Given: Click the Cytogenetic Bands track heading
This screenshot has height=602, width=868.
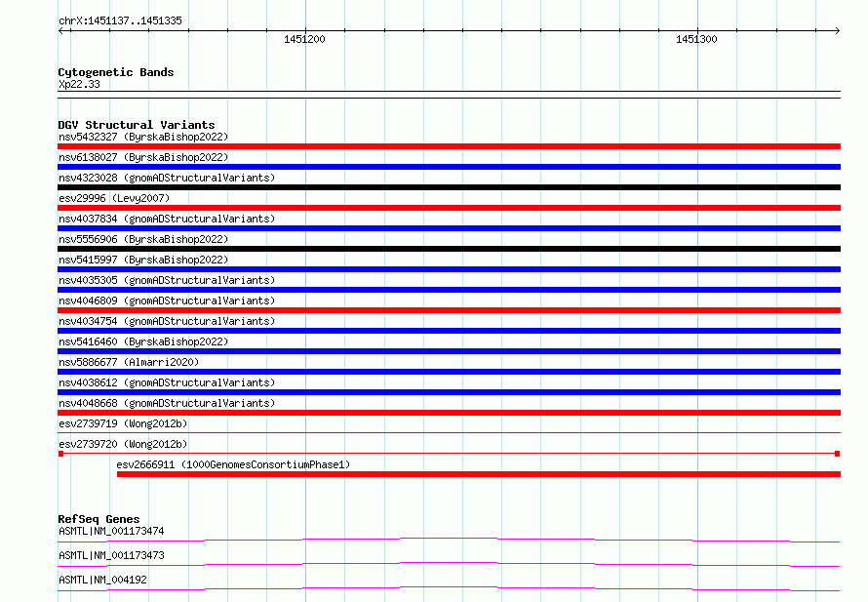Looking at the screenshot, I should [x=116, y=72].
